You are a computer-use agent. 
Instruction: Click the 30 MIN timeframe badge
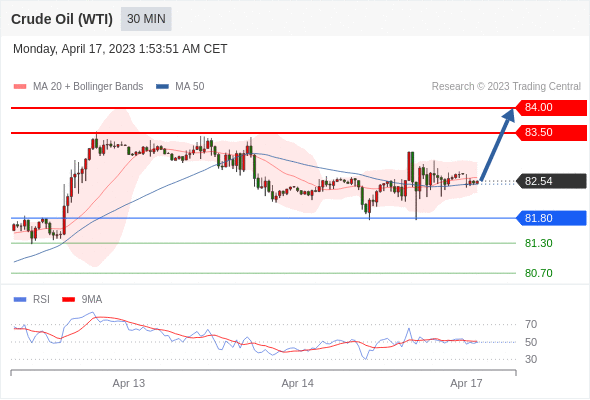[146, 19]
